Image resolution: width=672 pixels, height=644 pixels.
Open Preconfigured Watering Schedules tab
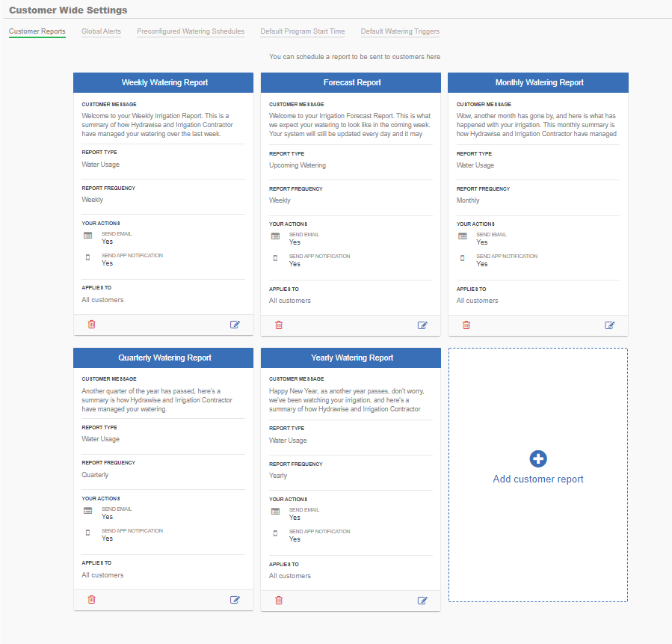pyautogui.click(x=191, y=31)
